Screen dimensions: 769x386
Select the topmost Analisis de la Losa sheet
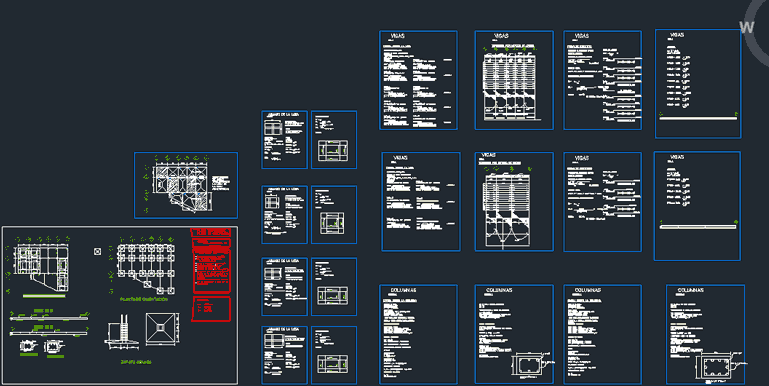284,140
